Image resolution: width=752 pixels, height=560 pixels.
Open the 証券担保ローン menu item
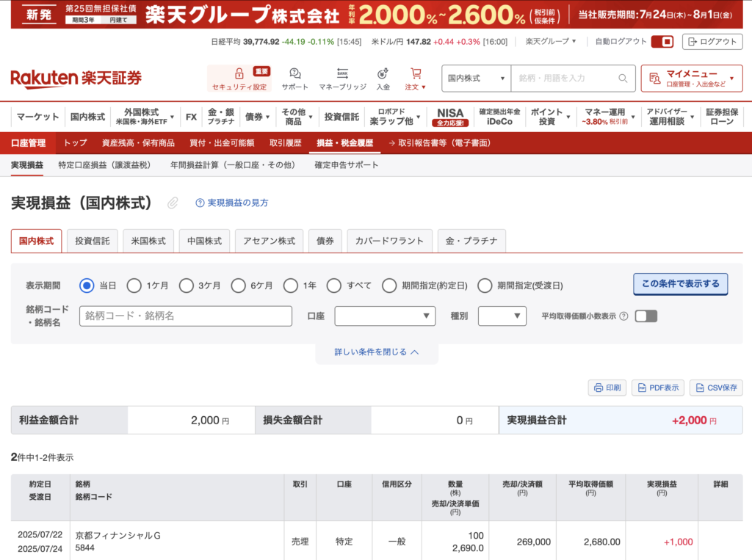[x=722, y=117]
